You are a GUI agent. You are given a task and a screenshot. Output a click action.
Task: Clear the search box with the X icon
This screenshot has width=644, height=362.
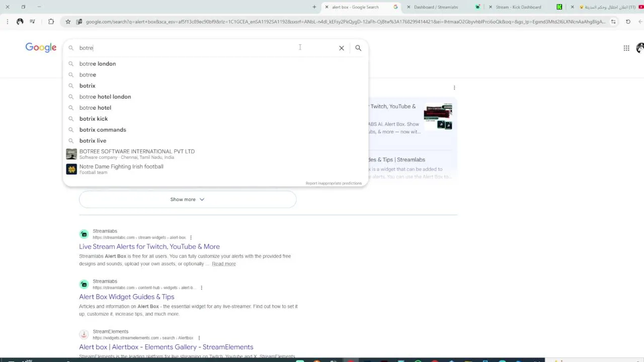(342, 48)
